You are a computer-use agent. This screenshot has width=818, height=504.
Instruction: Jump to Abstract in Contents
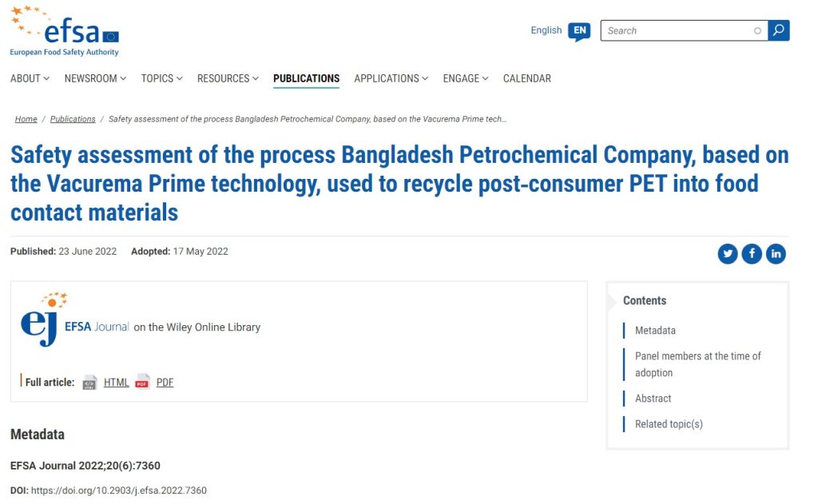(x=653, y=399)
